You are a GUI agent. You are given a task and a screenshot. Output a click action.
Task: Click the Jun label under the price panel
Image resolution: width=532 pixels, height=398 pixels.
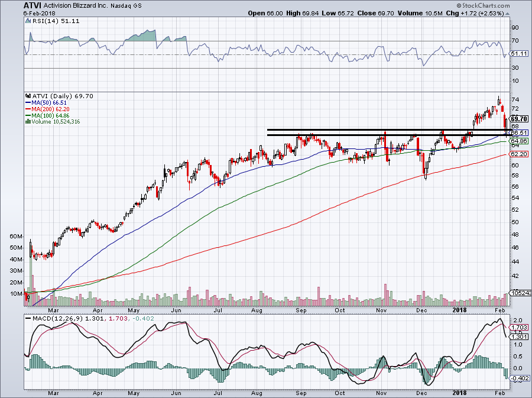(x=176, y=310)
